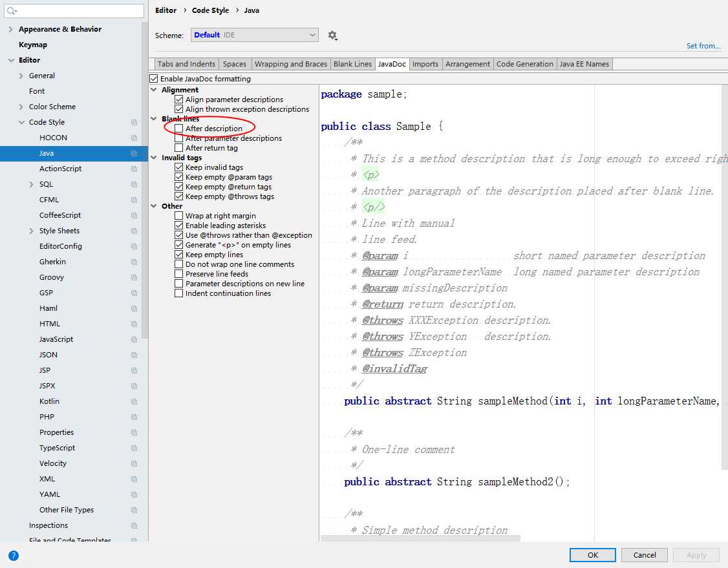Viewport: 728px width, 568px height.
Task: Click the preview horizontal scrollbar
Action: tap(420, 538)
